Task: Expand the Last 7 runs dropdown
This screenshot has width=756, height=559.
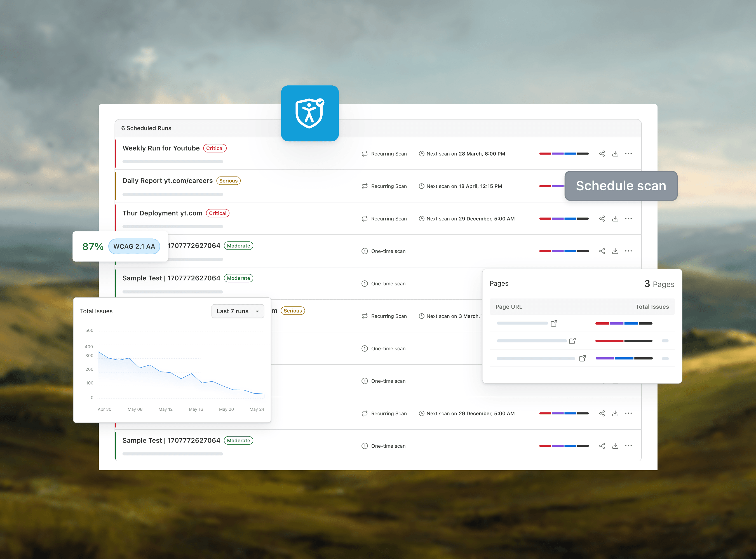Action: 238,311
